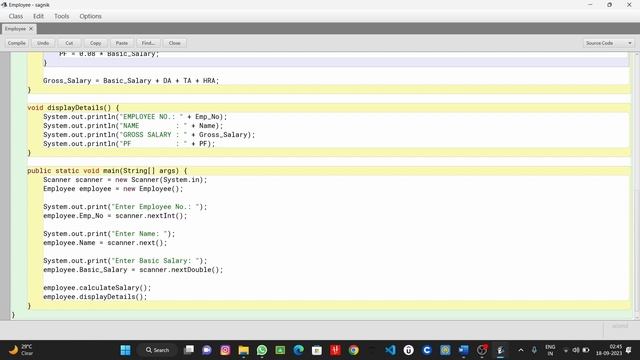Click the 'Gross_Salary = Basic_Salary' line
Screen dimensions: 640x360
[x=131, y=81]
